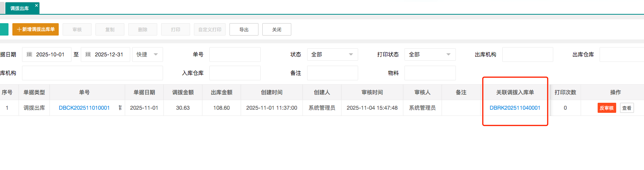Click the red 反审核 button
This screenshot has height=170, width=644.
(x=607, y=108)
